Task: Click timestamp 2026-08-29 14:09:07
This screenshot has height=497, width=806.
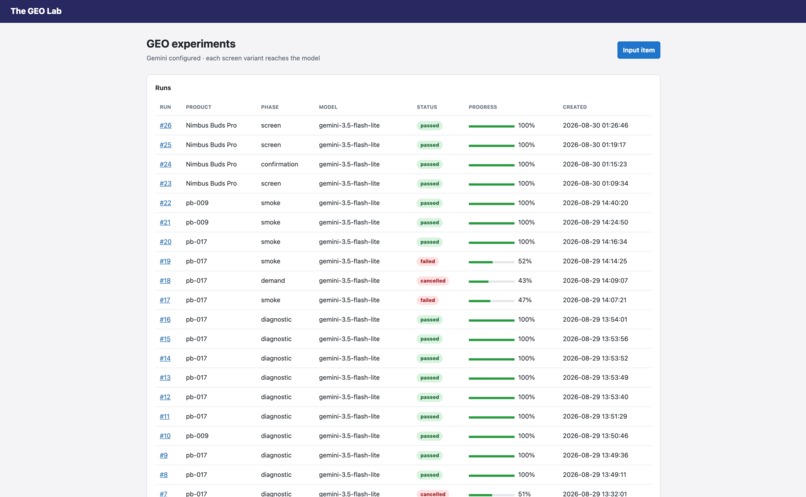Action: click(595, 281)
